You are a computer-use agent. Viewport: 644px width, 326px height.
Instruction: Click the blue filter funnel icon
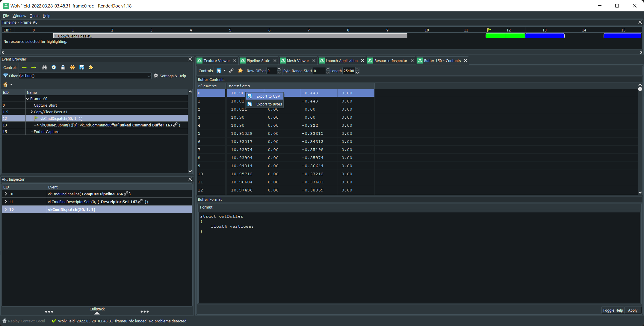tap(5, 76)
